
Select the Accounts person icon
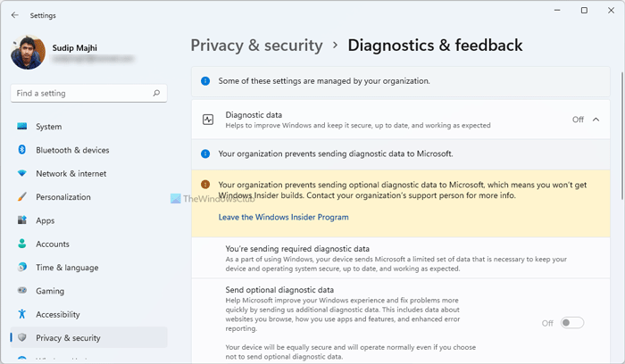tap(22, 244)
